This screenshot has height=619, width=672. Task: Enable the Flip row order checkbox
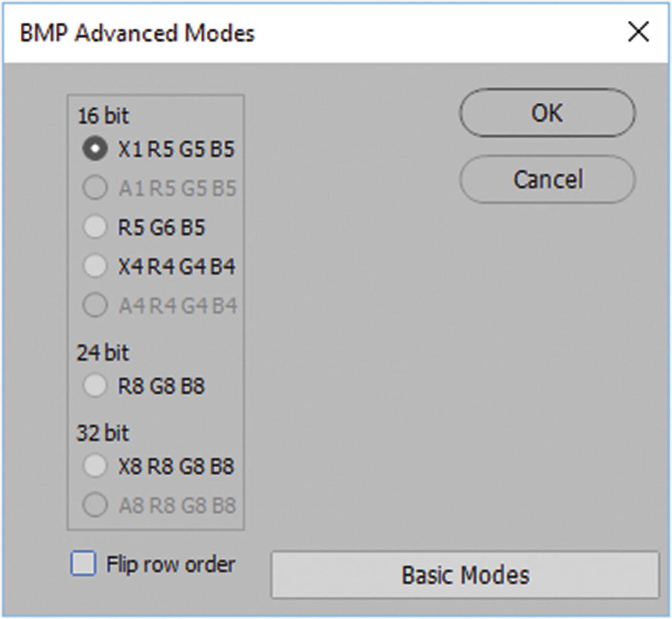tap(83, 563)
